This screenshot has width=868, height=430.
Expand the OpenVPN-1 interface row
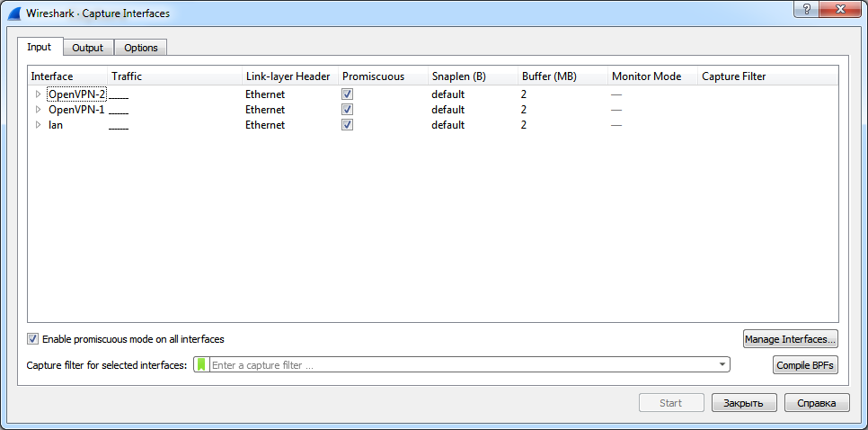(x=39, y=110)
